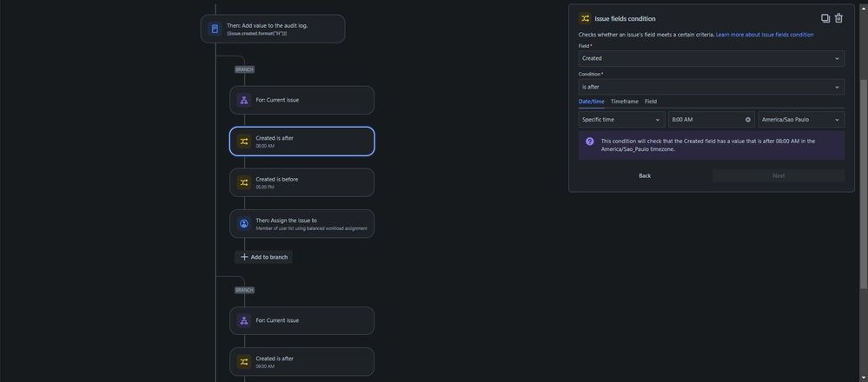Expand the Specific time dropdown
The image size is (868, 382).
pyautogui.click(x=621, y=120)
